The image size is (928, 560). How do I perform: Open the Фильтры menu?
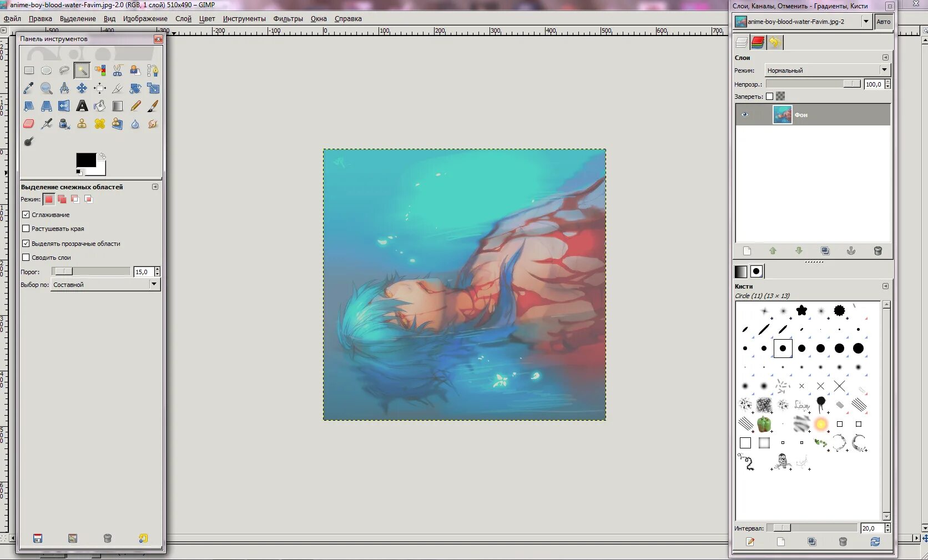tap(288, 18)
